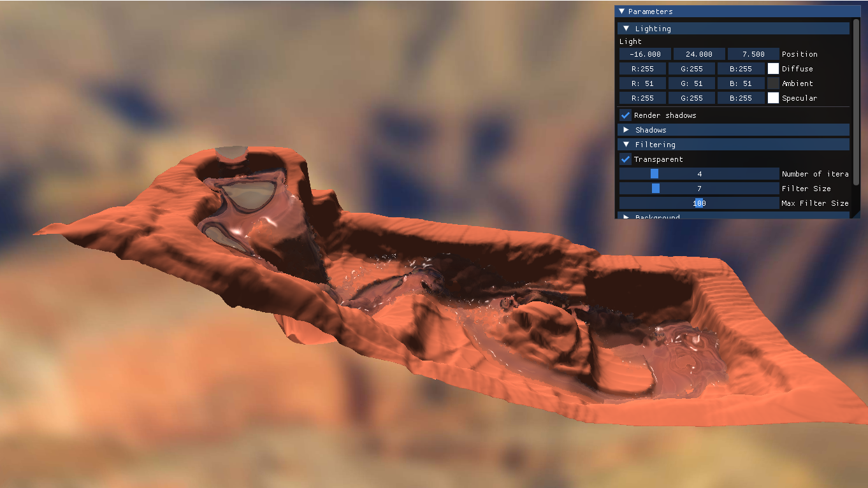Click the Filter Size slider

click(699, 189)
